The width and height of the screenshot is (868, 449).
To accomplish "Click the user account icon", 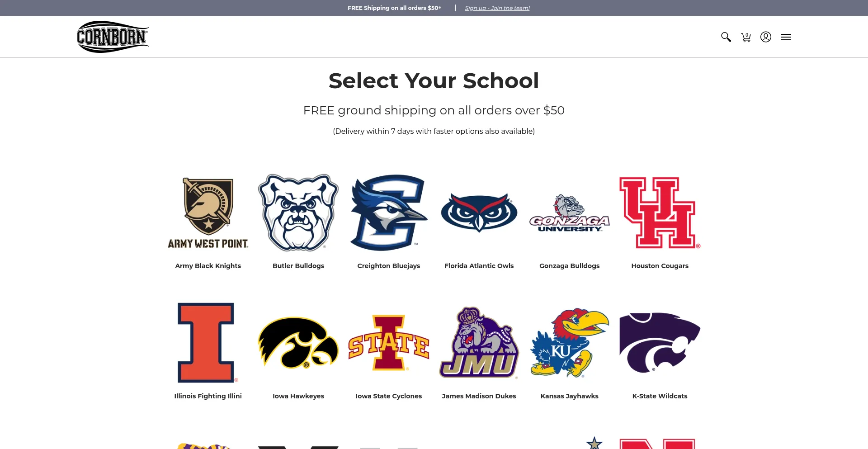I will (x=765, y=37).
